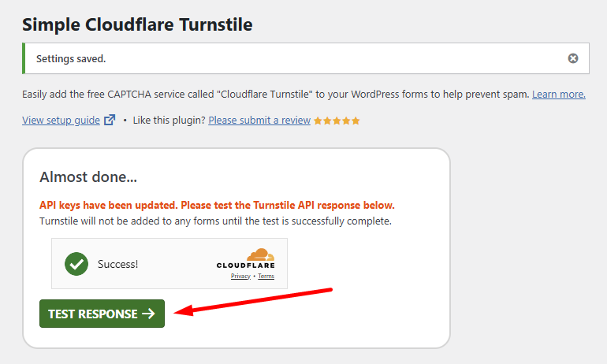Click the Settings saved message text

pyautogui.click(x=71, y=58)
